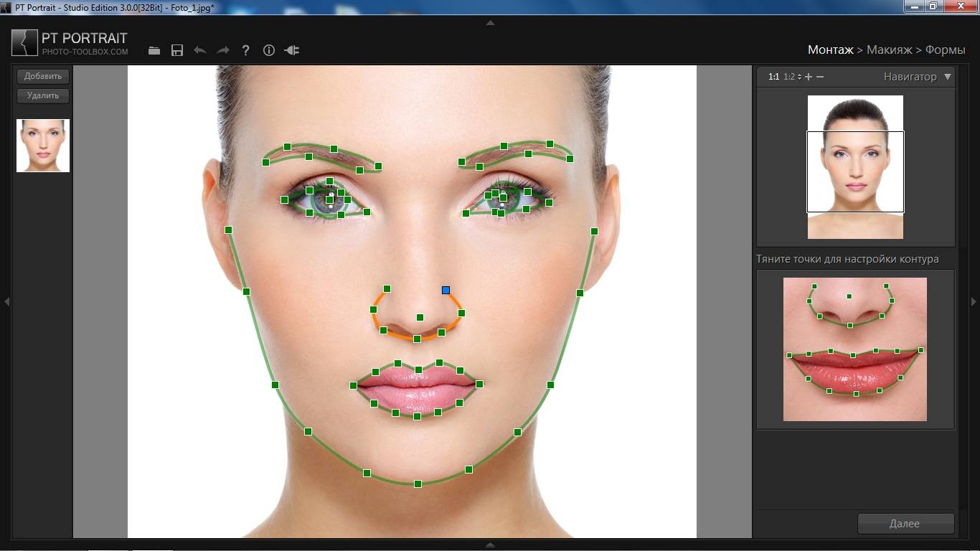Redo the last undone action

tap(223, 50)
